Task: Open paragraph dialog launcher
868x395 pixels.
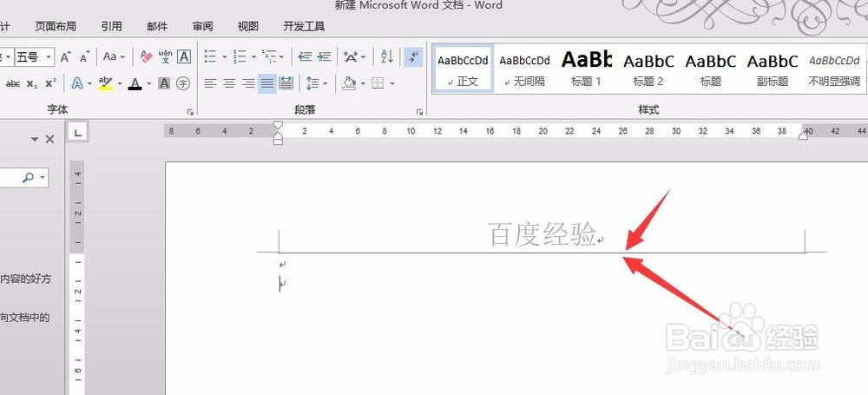Action: (419, 112)
